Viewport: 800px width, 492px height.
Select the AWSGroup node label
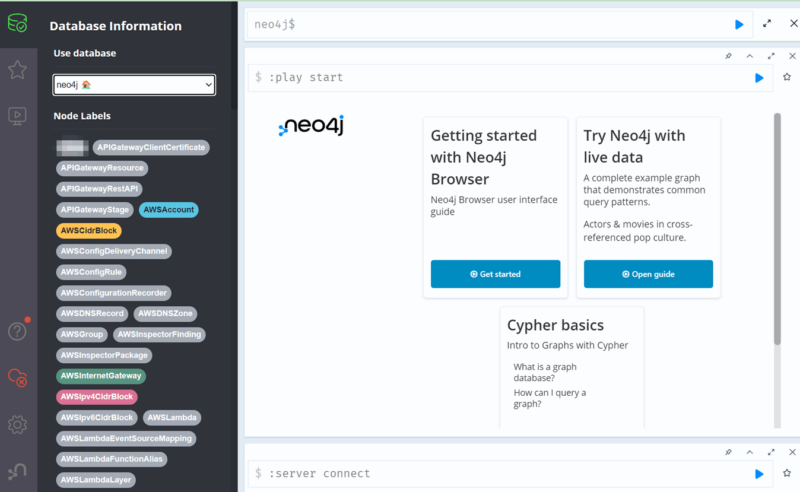82,334
